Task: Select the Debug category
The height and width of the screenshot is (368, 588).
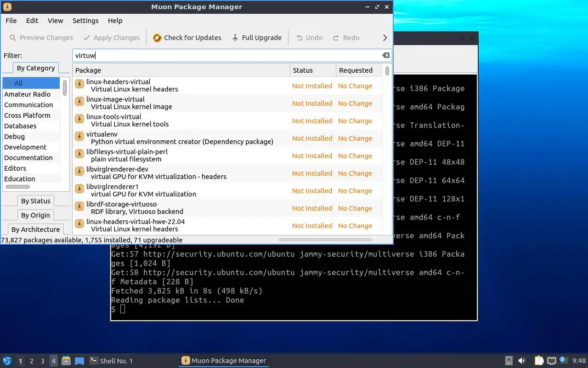Action: (x=31, y=136)
